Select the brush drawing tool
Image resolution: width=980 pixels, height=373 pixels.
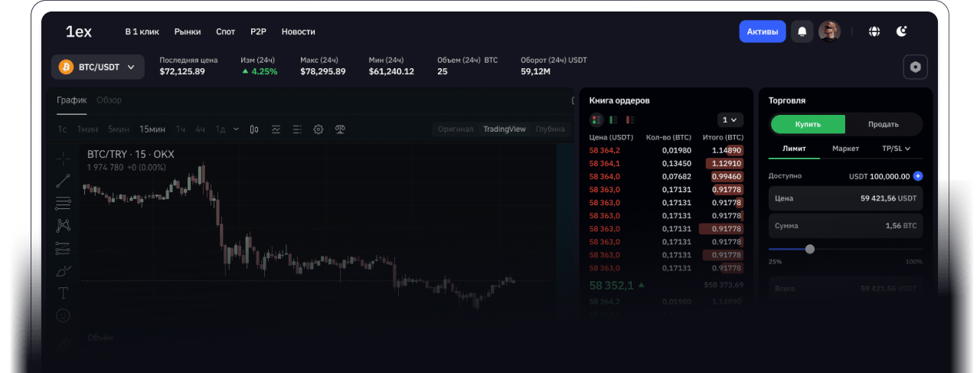coord(63,270)
